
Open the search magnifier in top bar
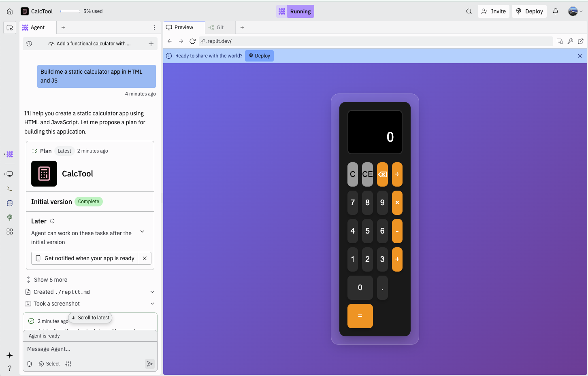469,11
